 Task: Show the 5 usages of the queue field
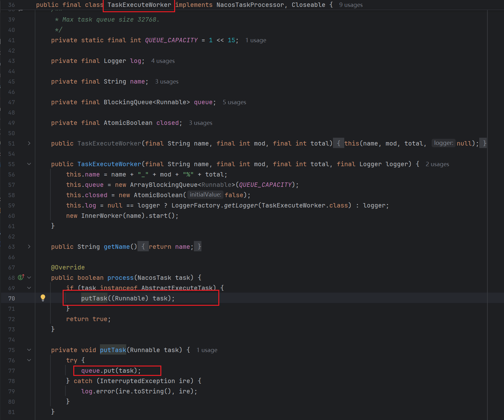(x=234, y=102)
